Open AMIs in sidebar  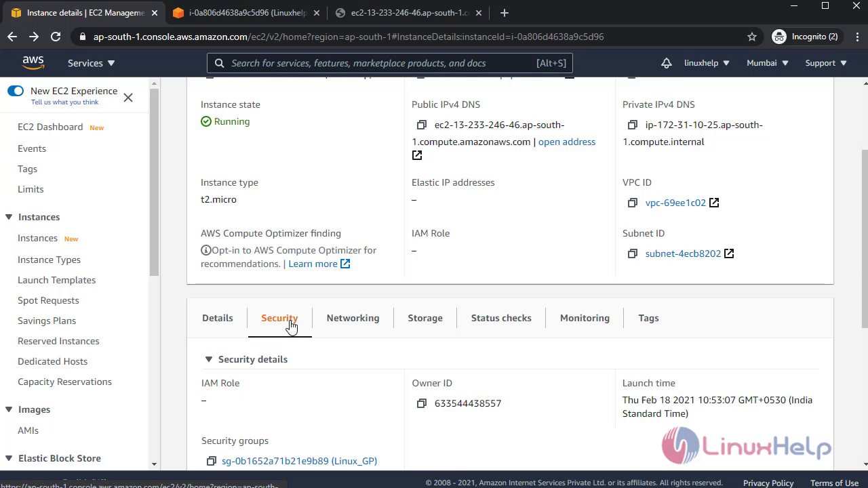pyautogui.click(x=28, y=430)
